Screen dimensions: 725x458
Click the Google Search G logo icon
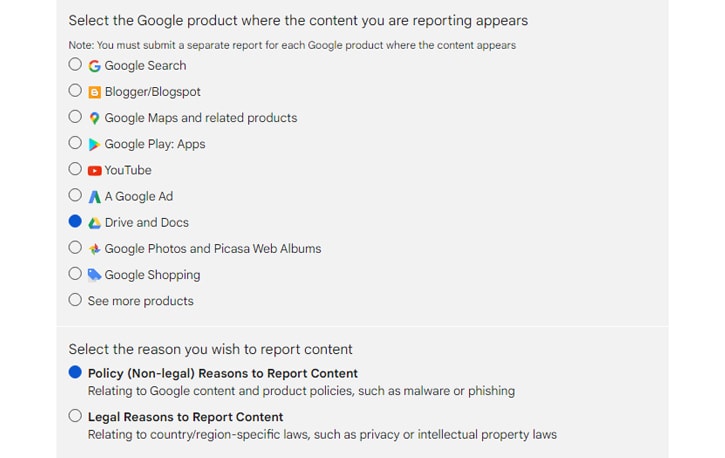coord(94,66)
